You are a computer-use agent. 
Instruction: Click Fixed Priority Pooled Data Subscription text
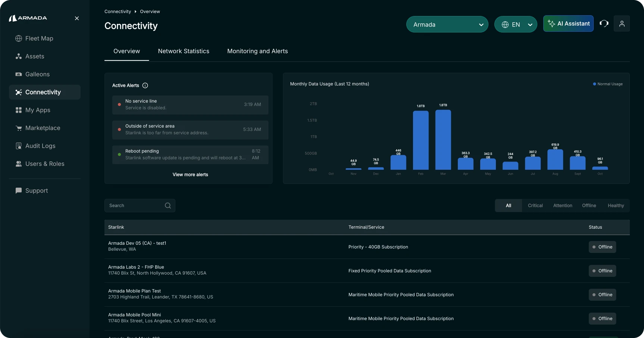[390, 271]
